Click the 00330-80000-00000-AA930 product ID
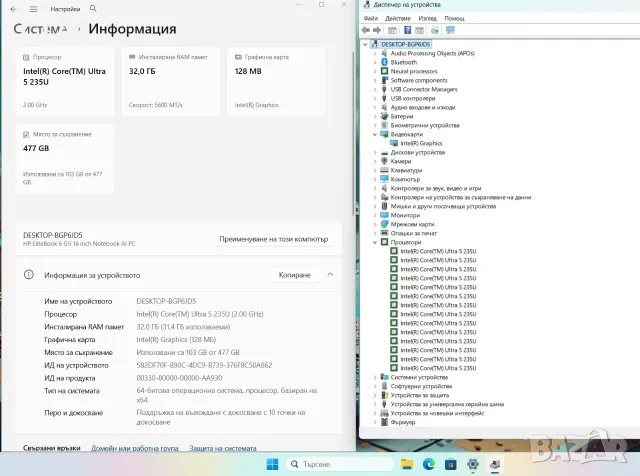This screenshot has height=476, width=640. pos(179,378)
